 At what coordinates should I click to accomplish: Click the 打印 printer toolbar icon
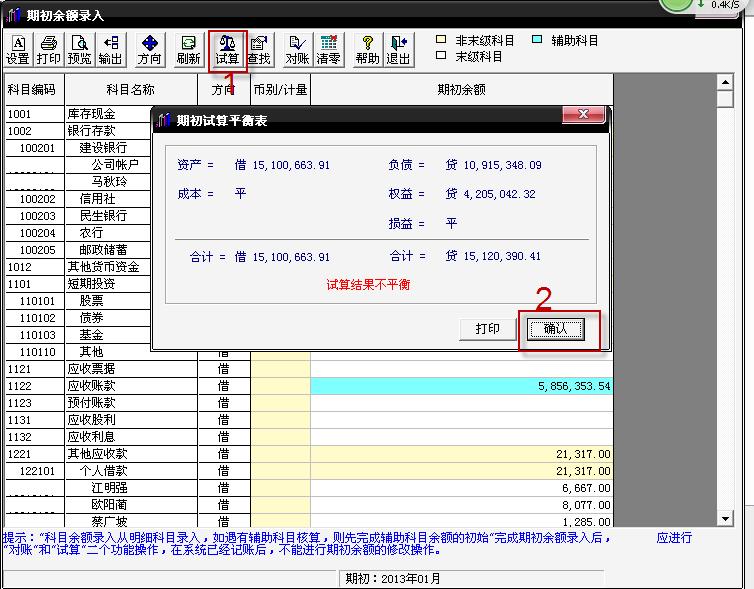[49, 50]
